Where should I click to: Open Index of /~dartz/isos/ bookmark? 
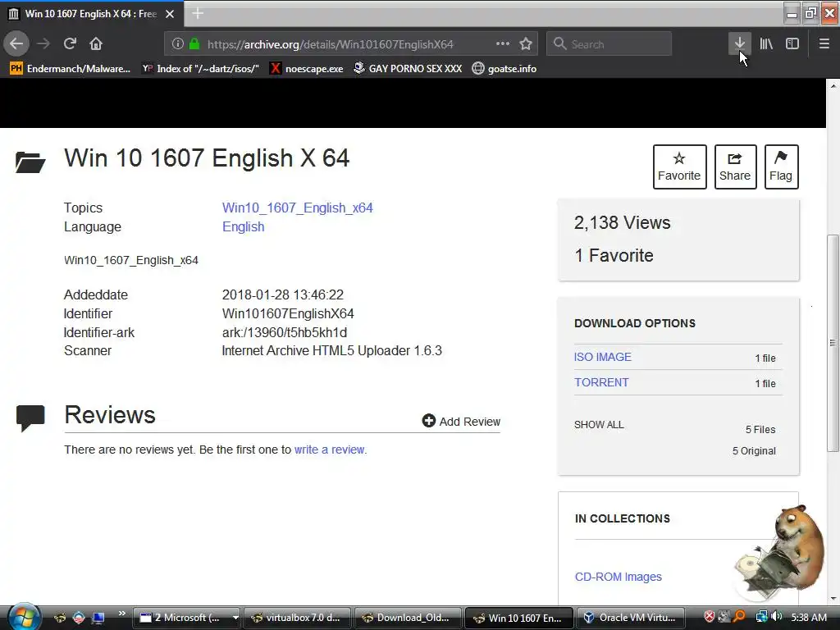[x=201, y=69]
